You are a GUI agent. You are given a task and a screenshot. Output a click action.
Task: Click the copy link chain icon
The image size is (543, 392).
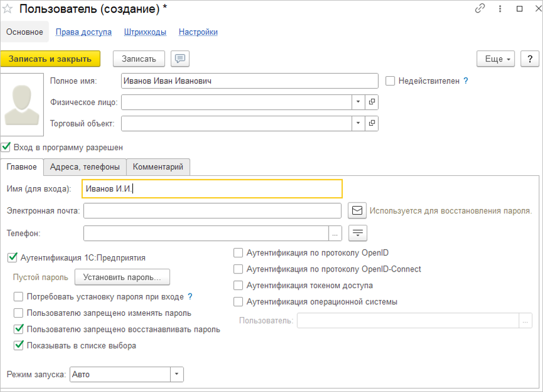480,9
